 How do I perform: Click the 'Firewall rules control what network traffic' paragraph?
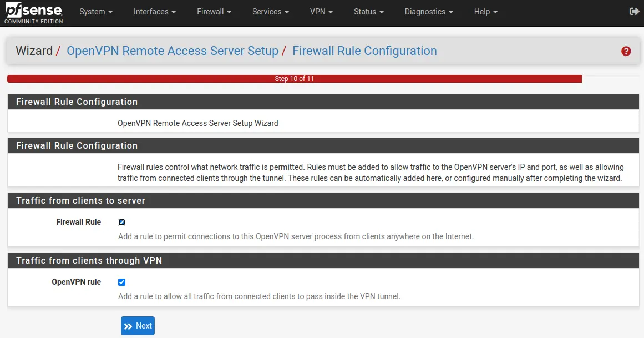[x=371, y=173]
